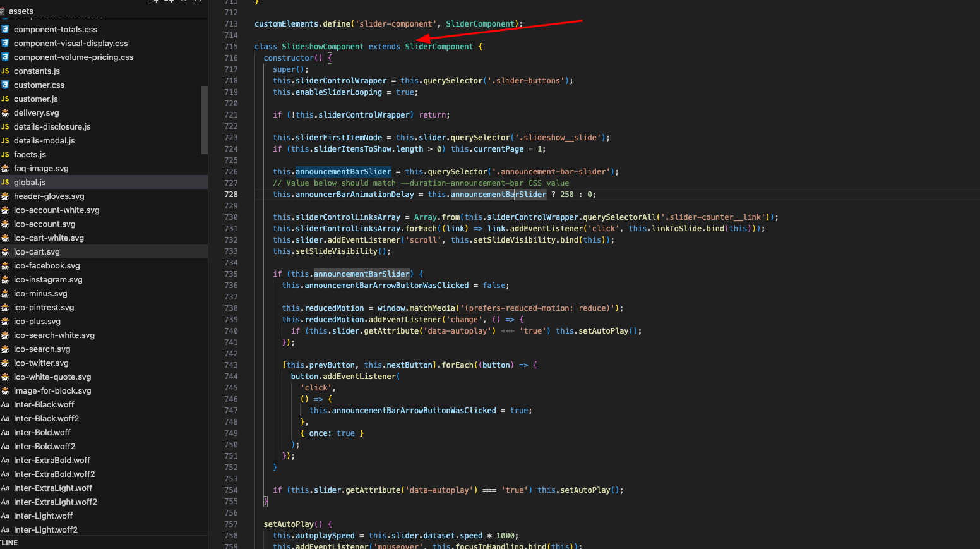
Task: Click the setAutoPlay method name on line 757
Action: [x=289, y=524]
